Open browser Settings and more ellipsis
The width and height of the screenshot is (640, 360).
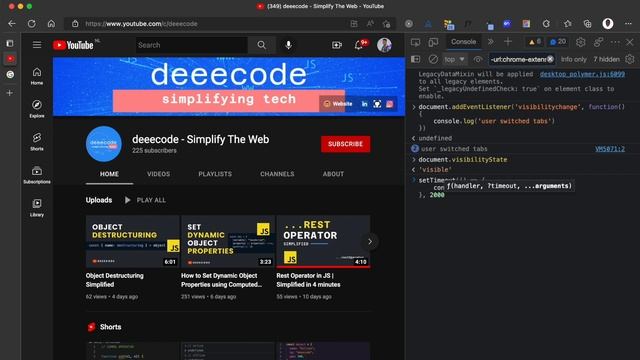628,24
